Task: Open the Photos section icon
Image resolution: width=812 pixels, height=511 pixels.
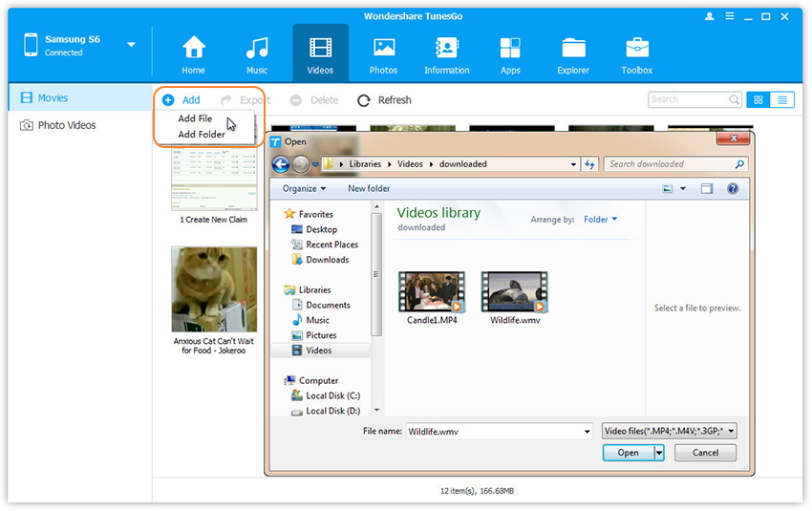Action: (384, 48)
